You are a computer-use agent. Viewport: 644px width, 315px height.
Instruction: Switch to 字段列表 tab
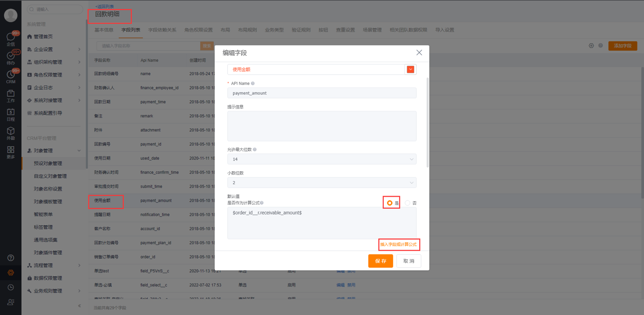point(131,30)
